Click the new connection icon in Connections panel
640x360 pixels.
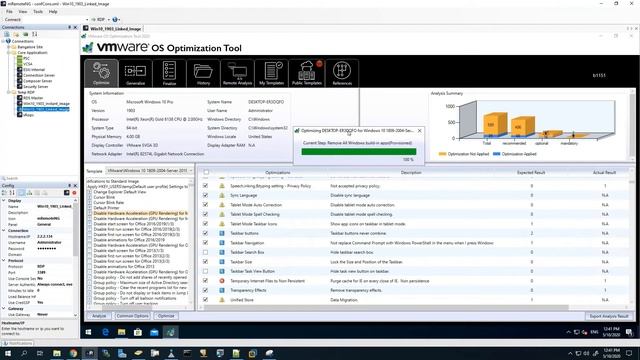click(7, 34)
